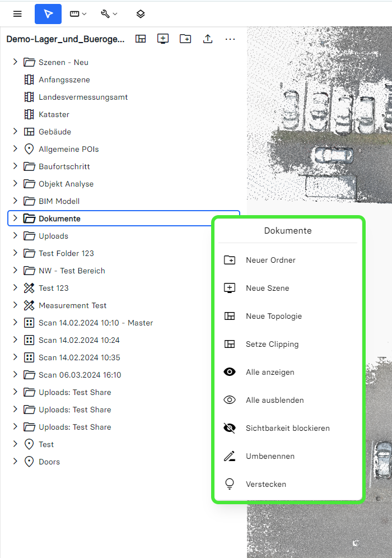Image resolution: width=392 pixels, height=558 pixels.
Task: Select Scan 06.03.2024 16:10 item
Action: pyautogui.click(x=80, y=375)
